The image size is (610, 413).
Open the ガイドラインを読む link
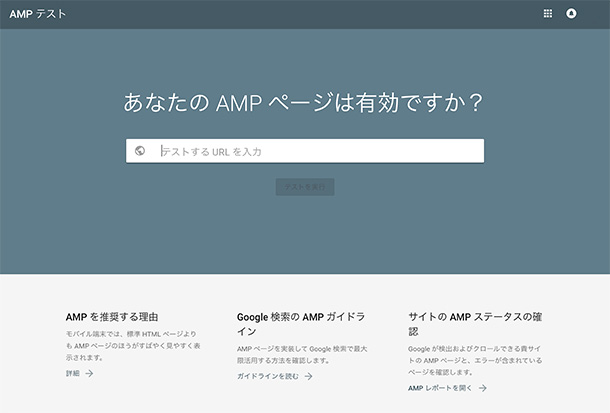click(268, 376)
